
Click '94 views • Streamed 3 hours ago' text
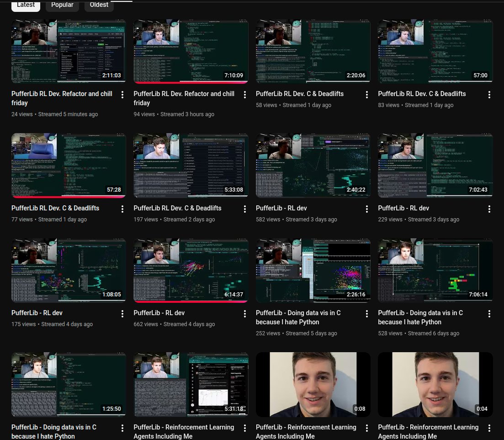(x=174, y=114)
